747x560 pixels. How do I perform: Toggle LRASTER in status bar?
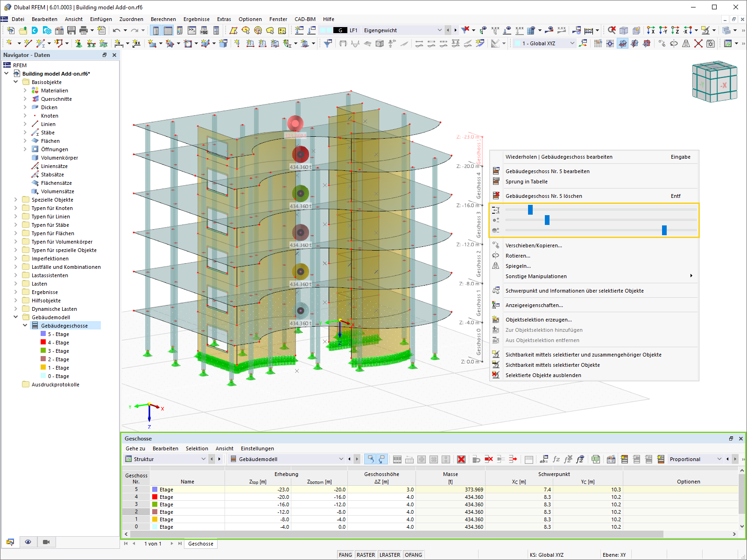390,555
